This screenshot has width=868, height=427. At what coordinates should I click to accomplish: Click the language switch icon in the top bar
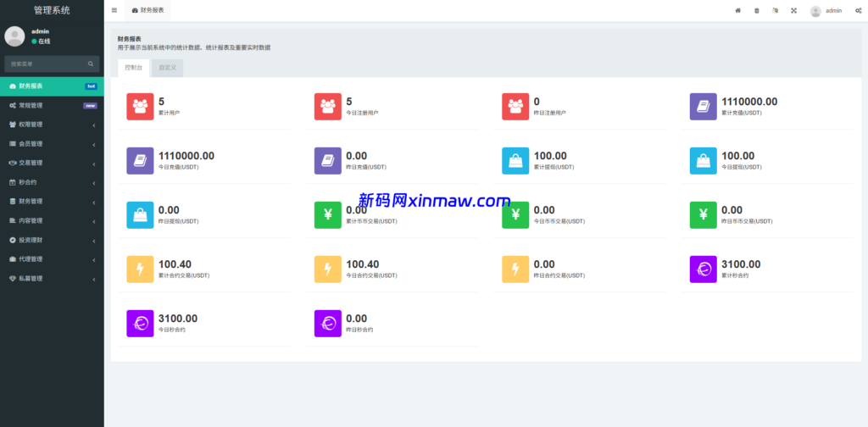(775, 10)
